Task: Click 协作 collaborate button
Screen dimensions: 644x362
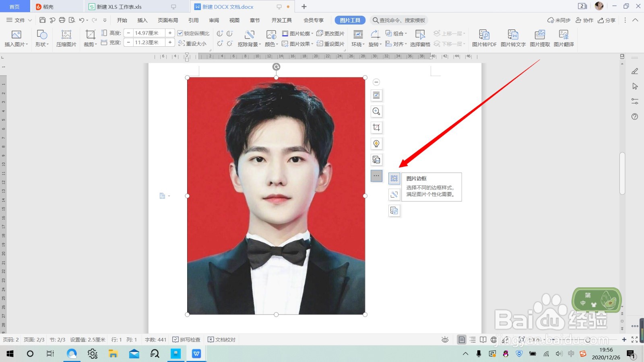Action: [x=584, y=20]
